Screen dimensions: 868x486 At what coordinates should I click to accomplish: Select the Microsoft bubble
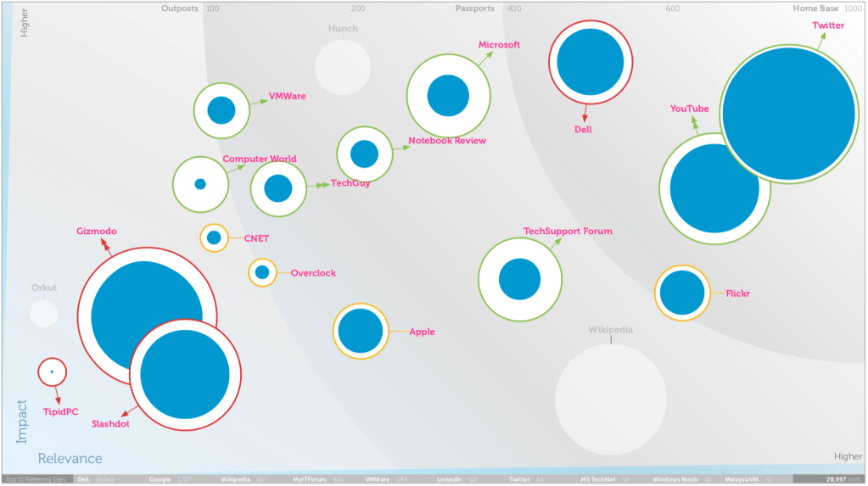(x=448, y=95)
